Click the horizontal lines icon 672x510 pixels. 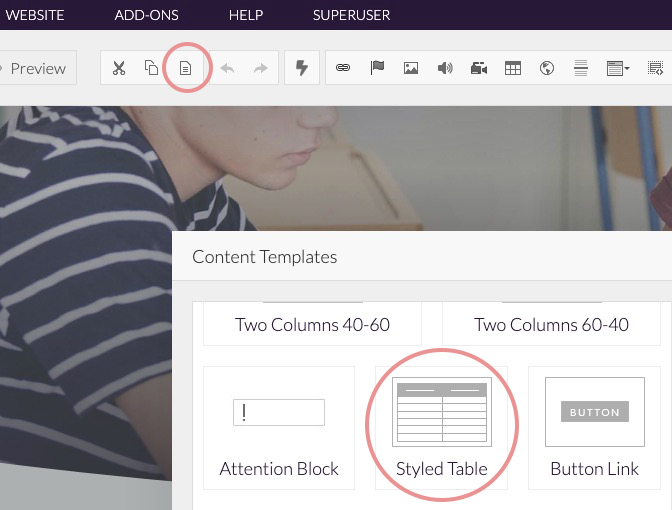tap(581, 68)
